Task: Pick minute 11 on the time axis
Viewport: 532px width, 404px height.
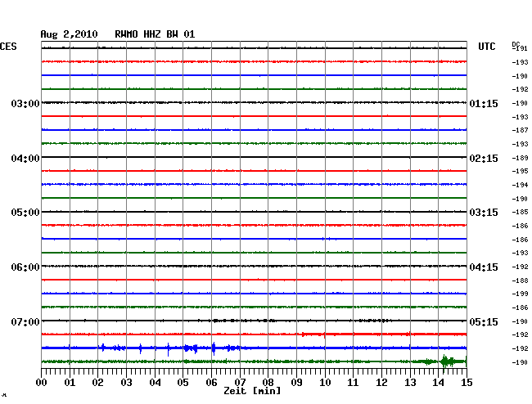Action: click(353, 382)
